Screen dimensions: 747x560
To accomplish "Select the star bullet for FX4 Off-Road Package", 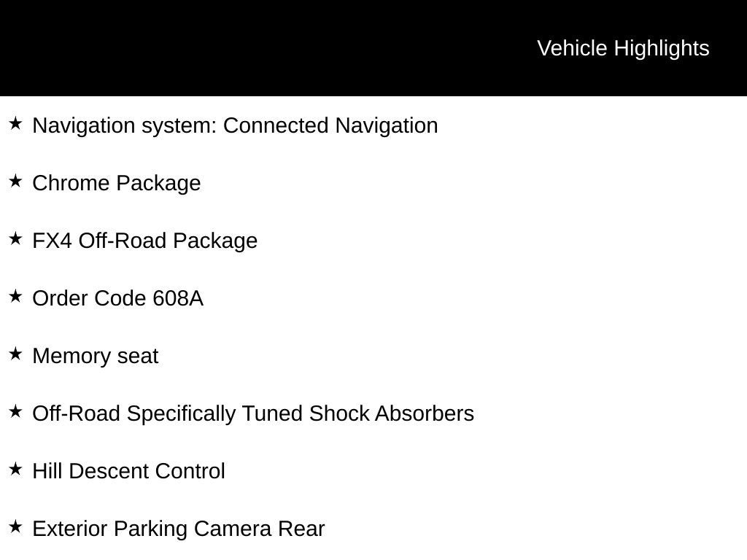I will click(15, 239).
